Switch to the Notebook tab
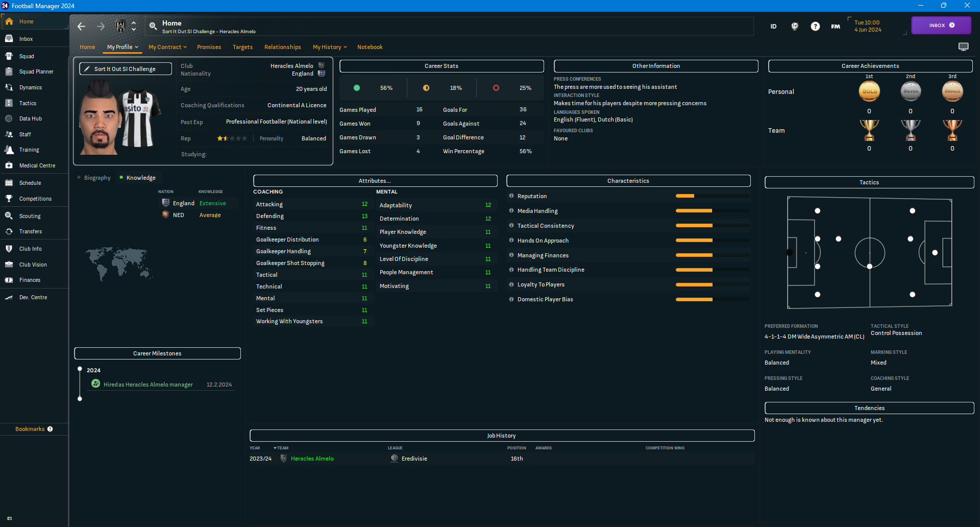 (370, 47)
